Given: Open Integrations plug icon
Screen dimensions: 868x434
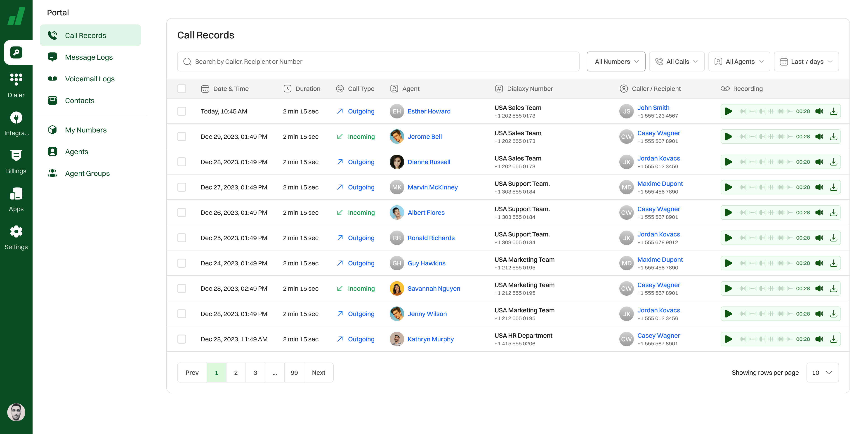Looking at the screenshot, I should tap(16, 118).
